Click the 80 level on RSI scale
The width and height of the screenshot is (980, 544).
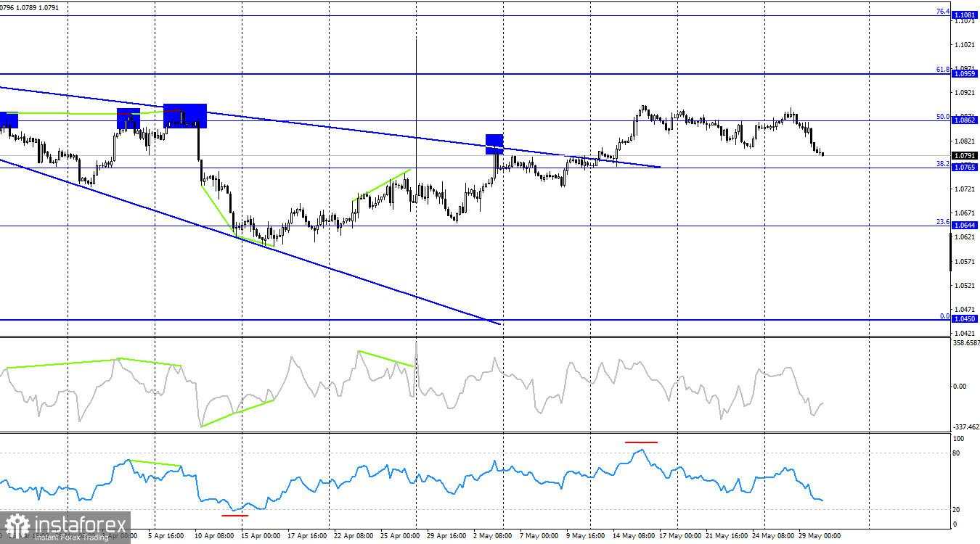click(x=957, y=453)
